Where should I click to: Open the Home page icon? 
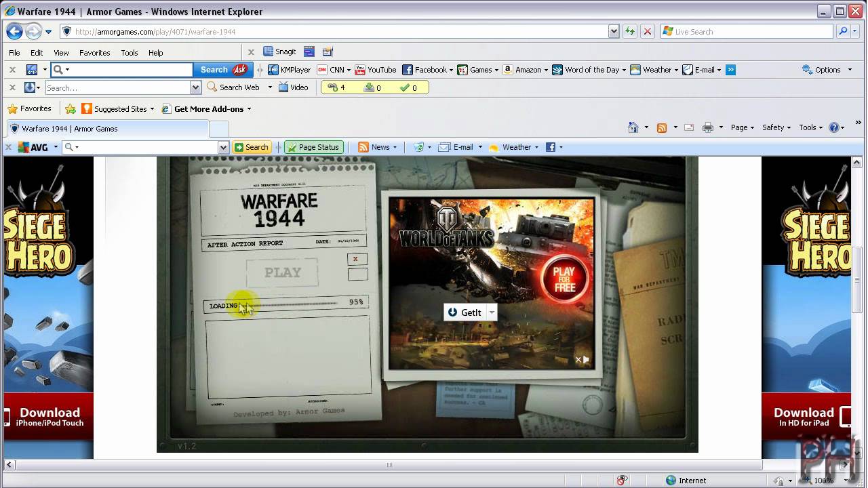coord(633,127)
